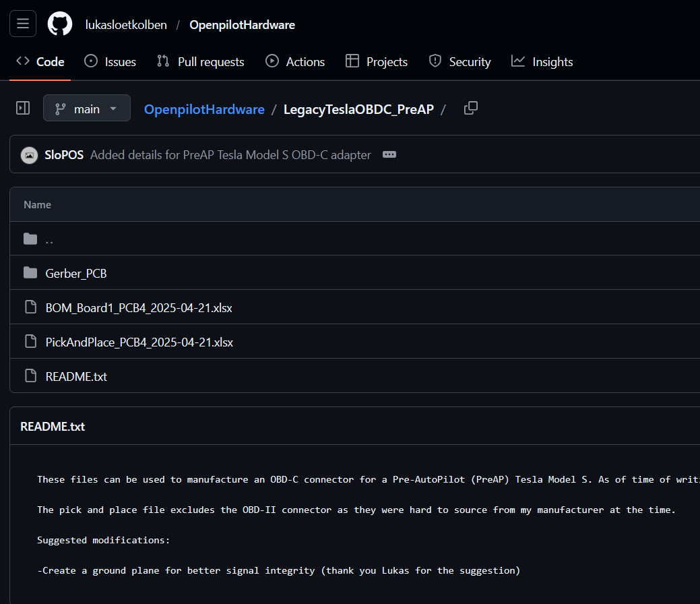This screenshot has width=700, height=604.
Task: Toggle the file tree side panel
Action: pyautogui.click(x=23, y=108)
